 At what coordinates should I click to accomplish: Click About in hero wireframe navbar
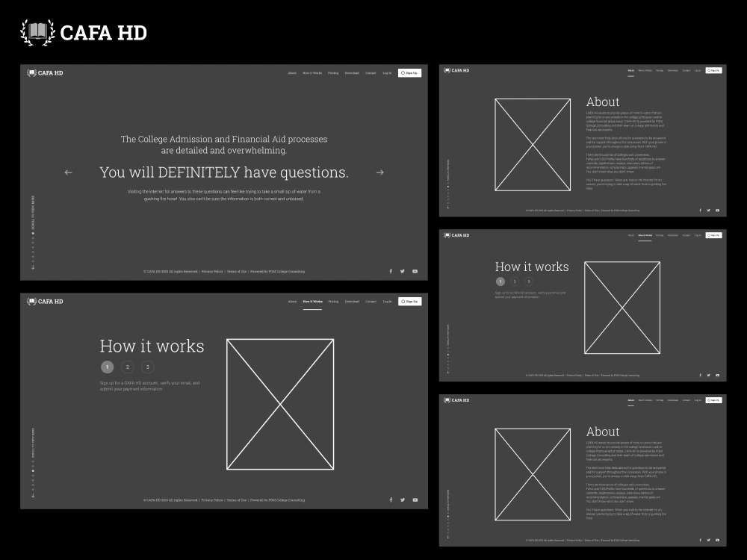[x=292, y=73]
